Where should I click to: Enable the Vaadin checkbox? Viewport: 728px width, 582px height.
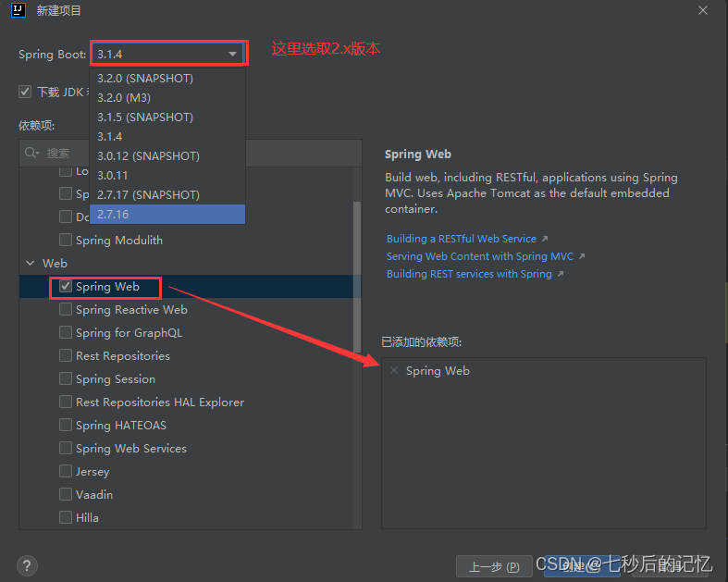point(66,494)
